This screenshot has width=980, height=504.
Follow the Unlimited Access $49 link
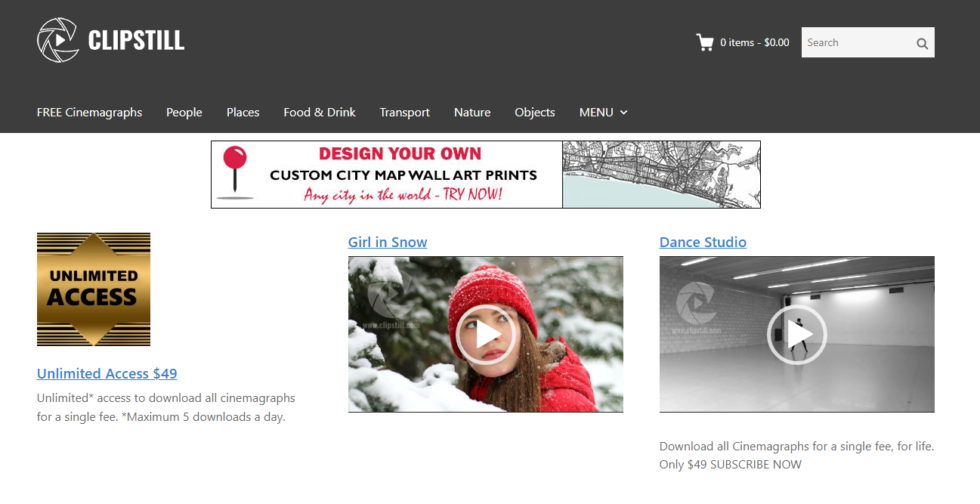click(107, 373)
